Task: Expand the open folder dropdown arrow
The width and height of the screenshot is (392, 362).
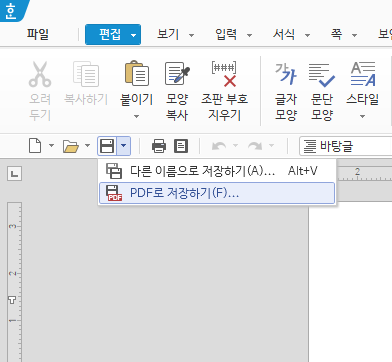Action: click(x=87, y=146)
